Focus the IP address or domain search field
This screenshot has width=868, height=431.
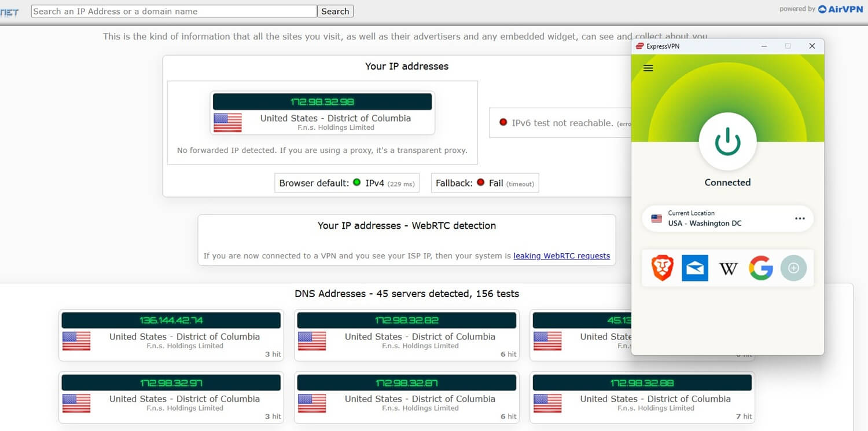174,11
